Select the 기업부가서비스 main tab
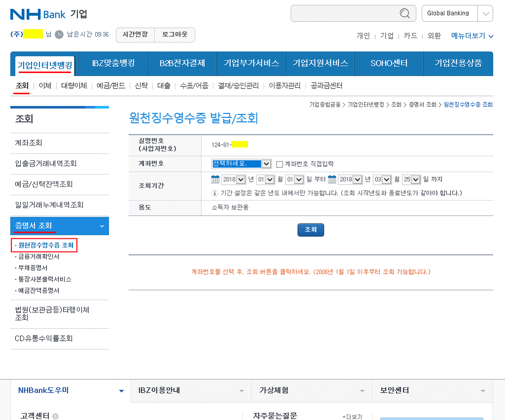Screen dimensions: 505x420 click(x=251, y=63)
